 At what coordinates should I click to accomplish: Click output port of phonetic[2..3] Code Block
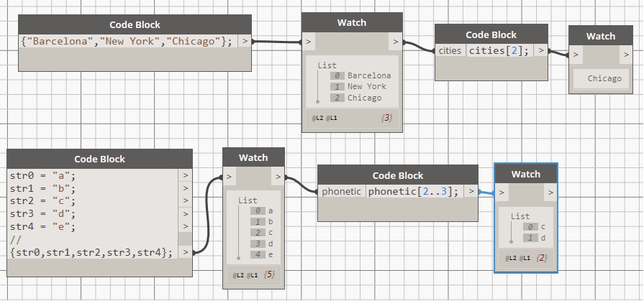[471, 192]
